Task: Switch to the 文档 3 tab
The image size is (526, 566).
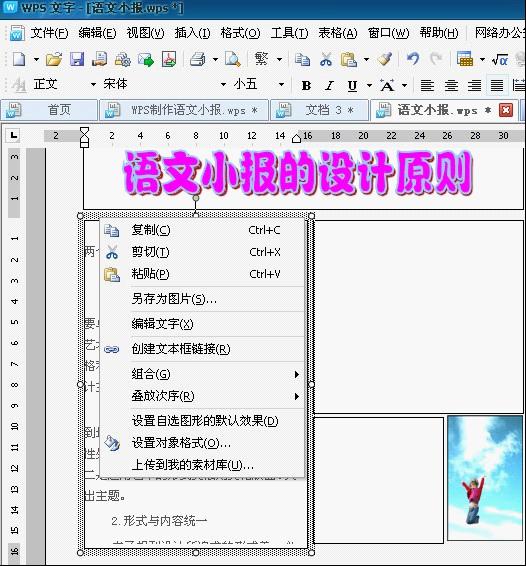Action: [319, 110]
